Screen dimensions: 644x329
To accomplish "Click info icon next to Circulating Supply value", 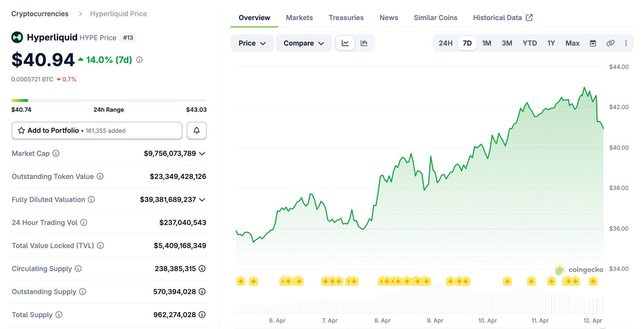I will pos(202,269).
